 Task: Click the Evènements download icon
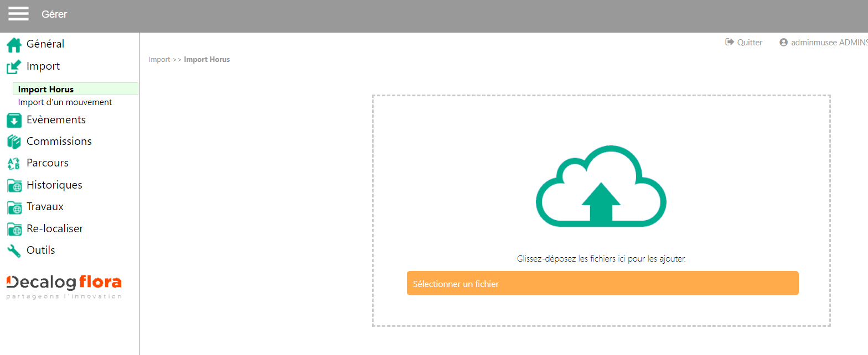14,120
